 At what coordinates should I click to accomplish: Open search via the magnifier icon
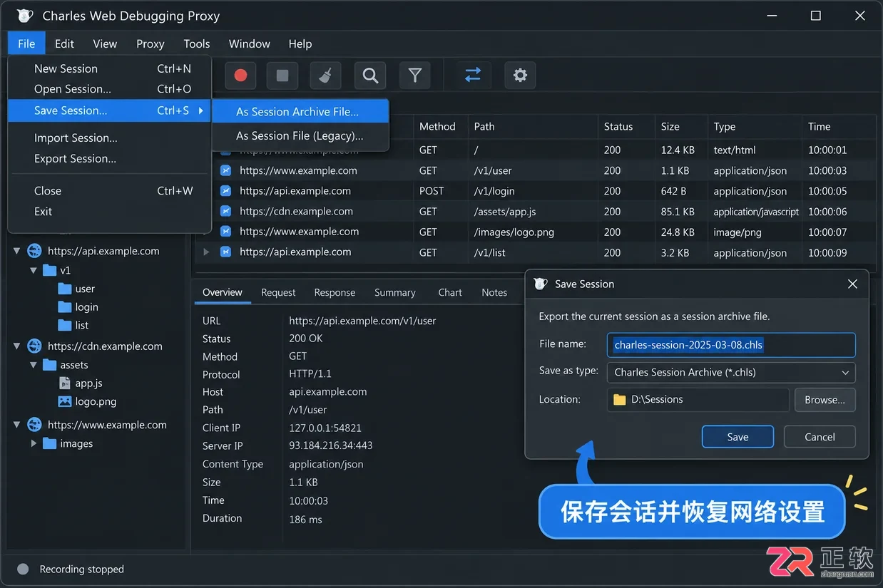click(370, 75)
